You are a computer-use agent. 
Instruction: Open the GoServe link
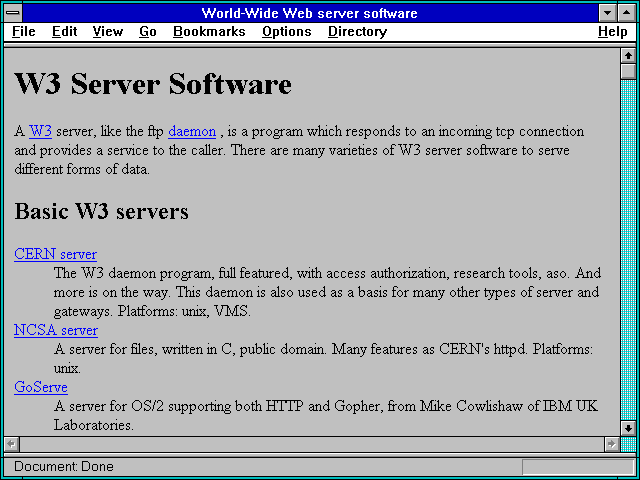pos(41,387)
